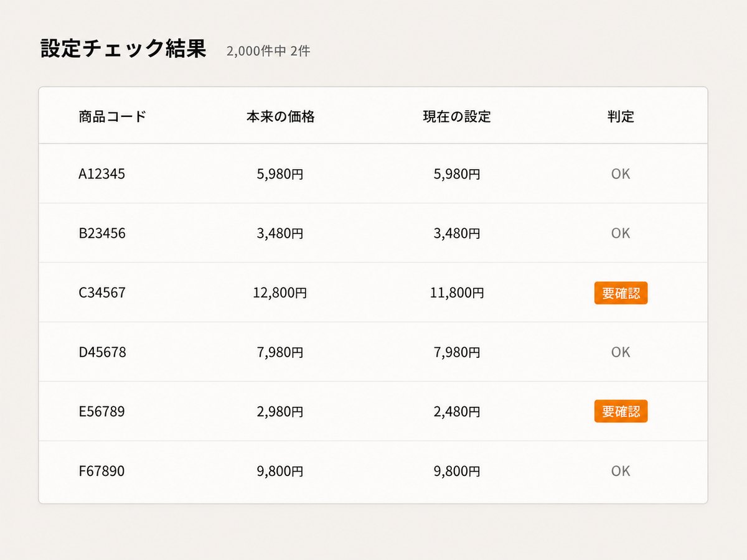Click the 2,480円 current setting cell
747x560 pixels.
[x=457, y=411]
